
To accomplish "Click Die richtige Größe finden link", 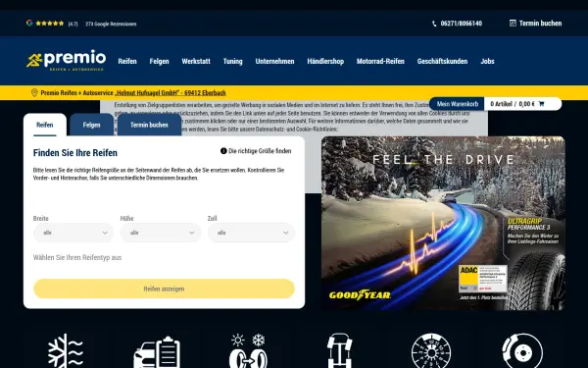I will tap(260, 151).
